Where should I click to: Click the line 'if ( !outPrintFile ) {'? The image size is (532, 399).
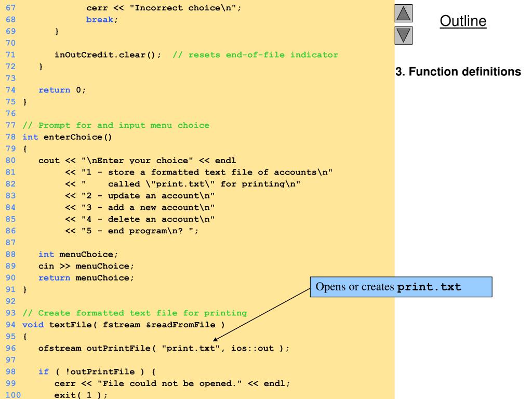97,372
